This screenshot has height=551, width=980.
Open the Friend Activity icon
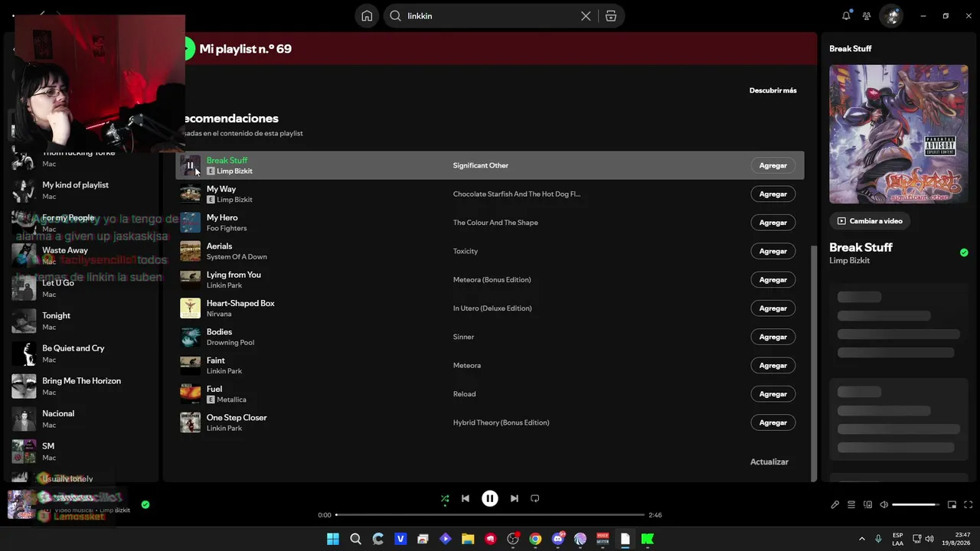[867, 16]
